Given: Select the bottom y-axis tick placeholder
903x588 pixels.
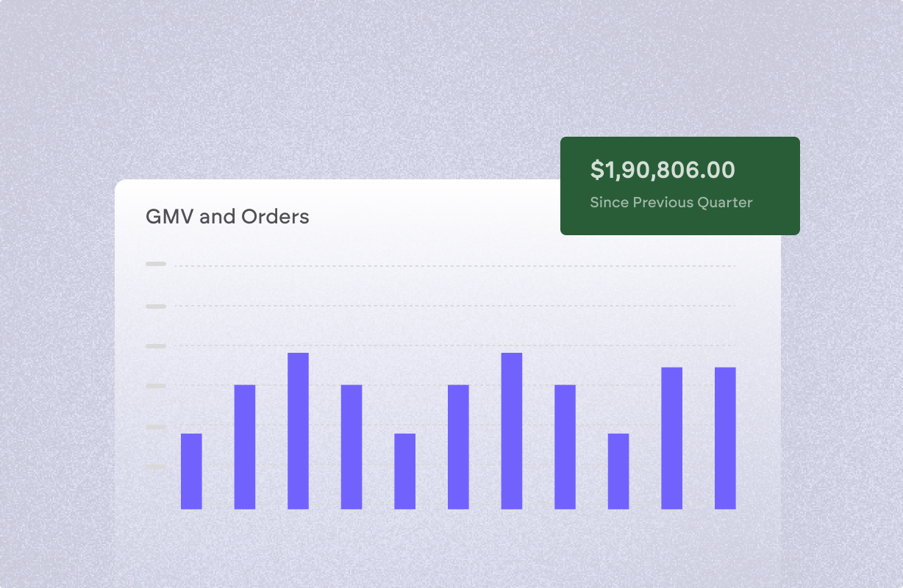Looking at the screenshot, I should (x=156, y=467).
